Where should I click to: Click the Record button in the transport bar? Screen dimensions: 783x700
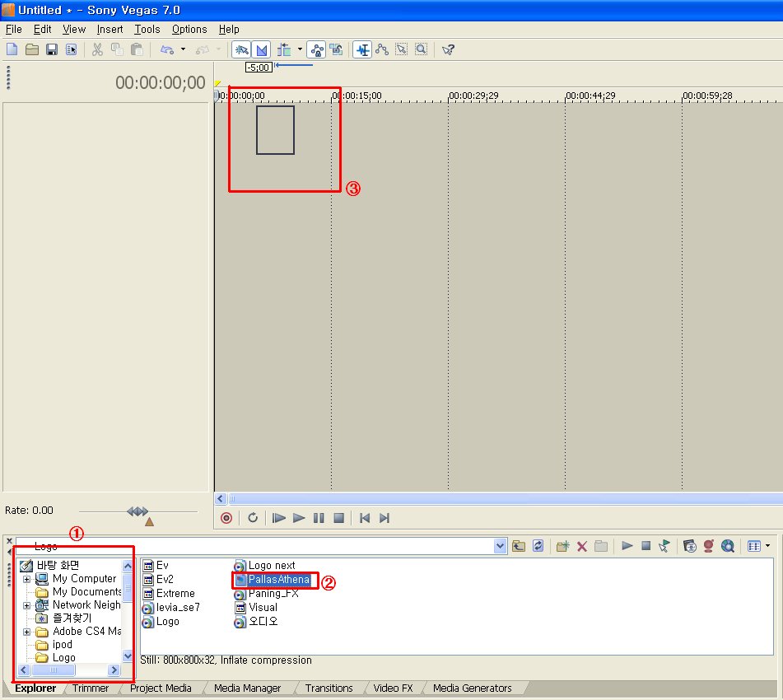tap(226, 518)
